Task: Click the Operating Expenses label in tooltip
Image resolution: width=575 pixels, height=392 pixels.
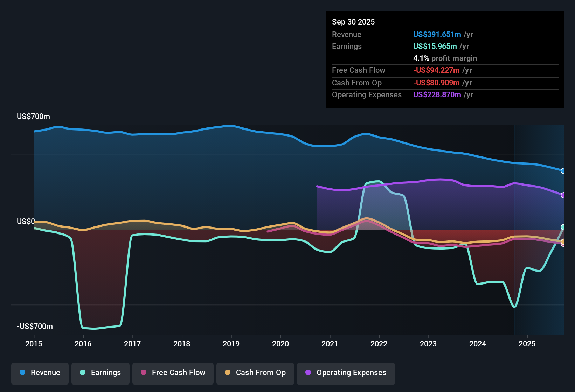Action: pyautogui.click(x=367, y=95)
